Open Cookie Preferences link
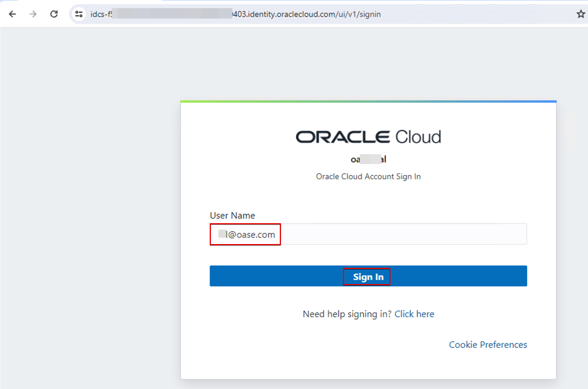The image size is (588, 389). click(488, 345)
